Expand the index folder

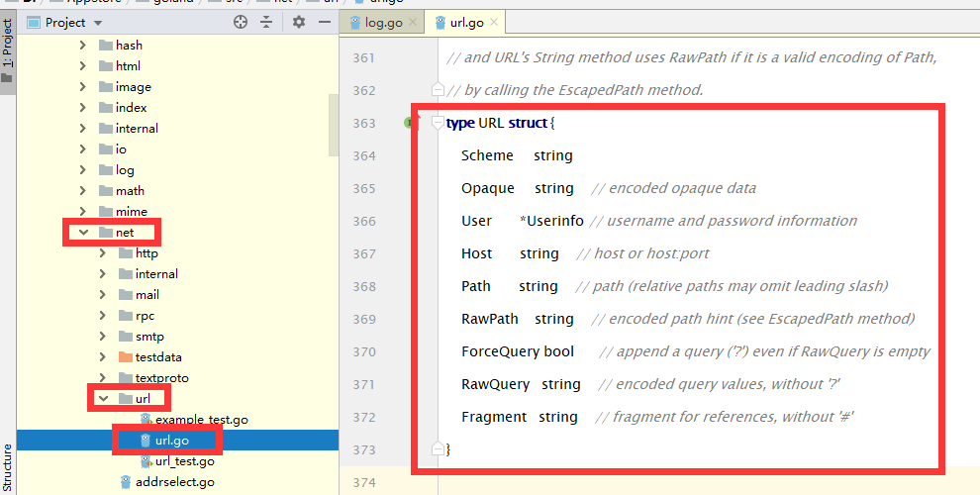point(82,108)
